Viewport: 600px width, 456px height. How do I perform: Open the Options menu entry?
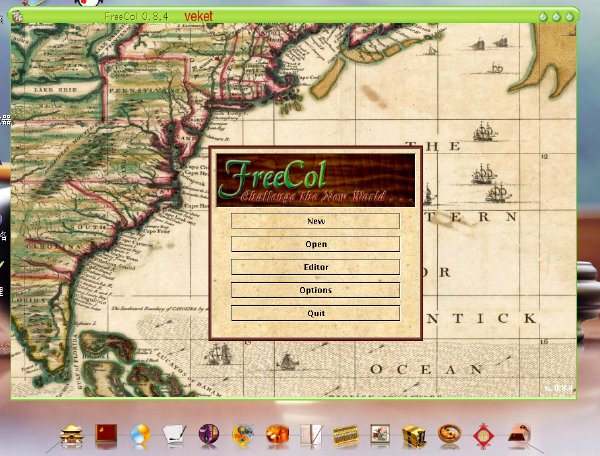(x=315, y=290)
